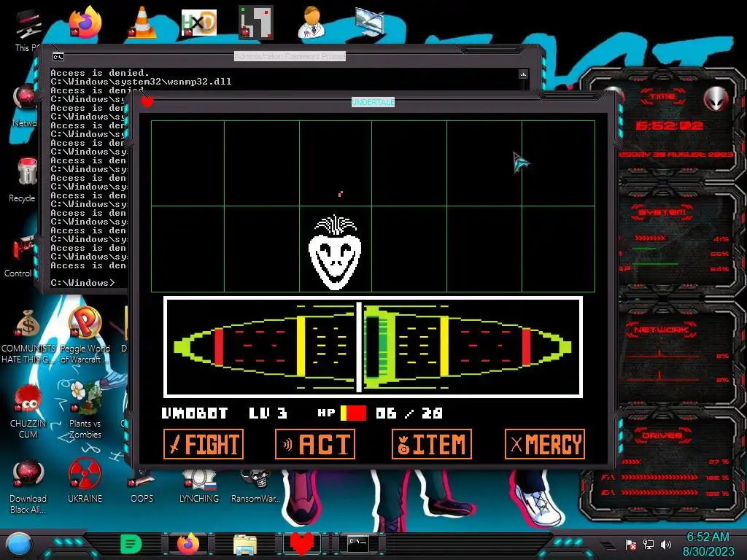The width and height of the screenshot is (747, 560).
Task: Open the green notes app on the taskbar
Action: pyautogui.click(x=131, y=544)
